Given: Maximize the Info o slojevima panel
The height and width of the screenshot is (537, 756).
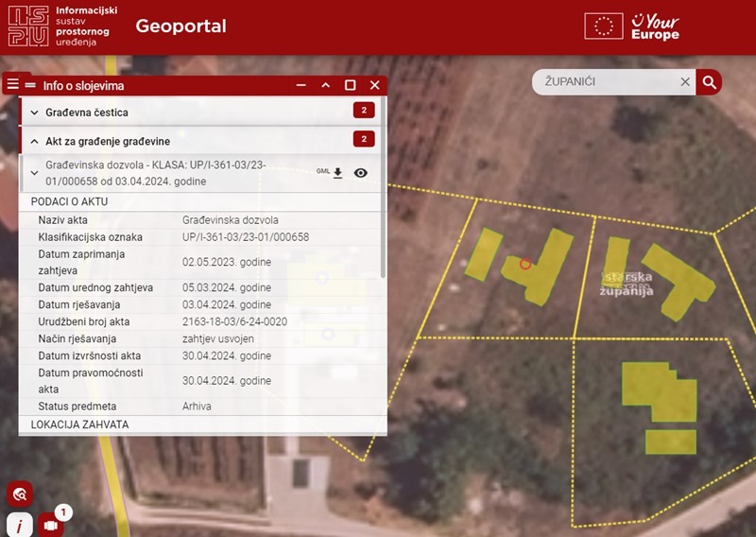Looking at the screenshot, I should pos(351,85).
